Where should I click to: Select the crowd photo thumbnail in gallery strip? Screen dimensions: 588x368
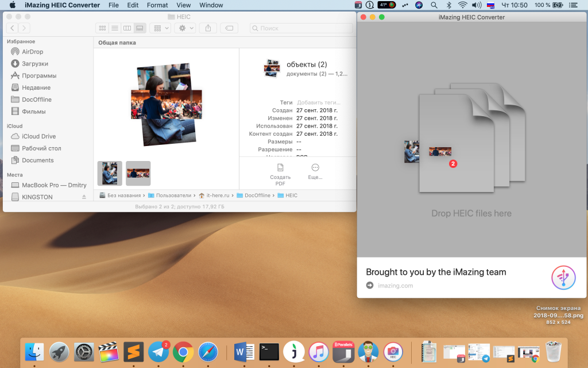coord(138,173)
